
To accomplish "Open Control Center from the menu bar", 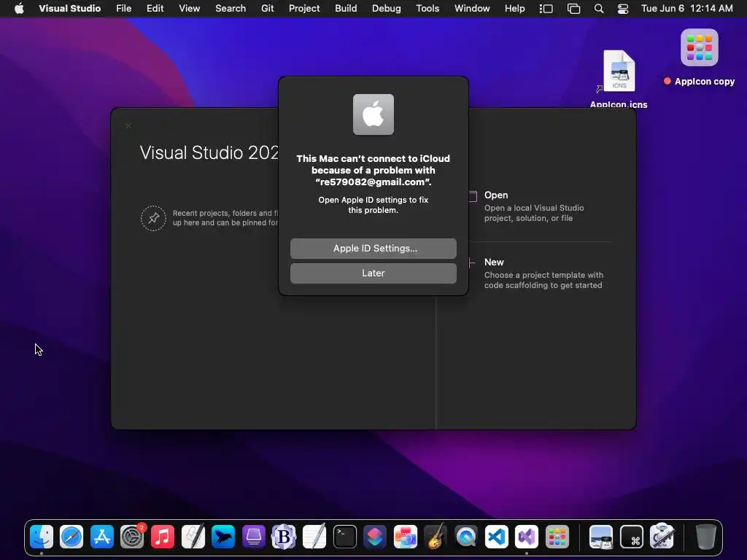I will (623, 9).
